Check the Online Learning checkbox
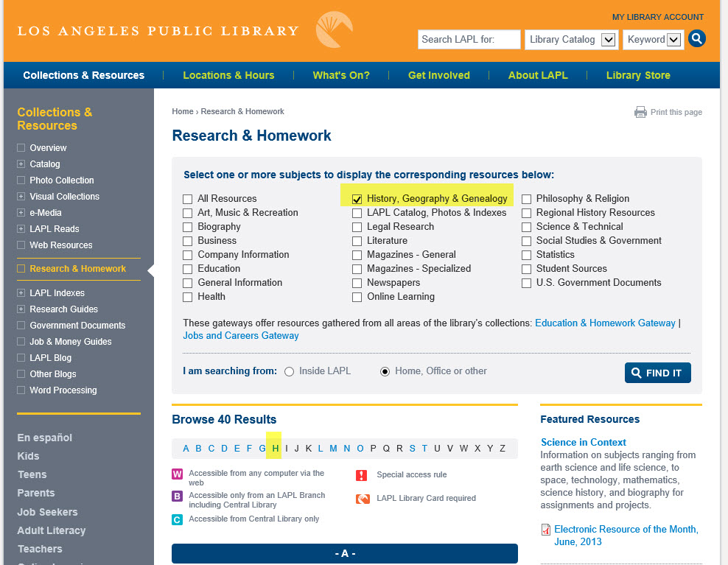 click(x=357, y=297)
